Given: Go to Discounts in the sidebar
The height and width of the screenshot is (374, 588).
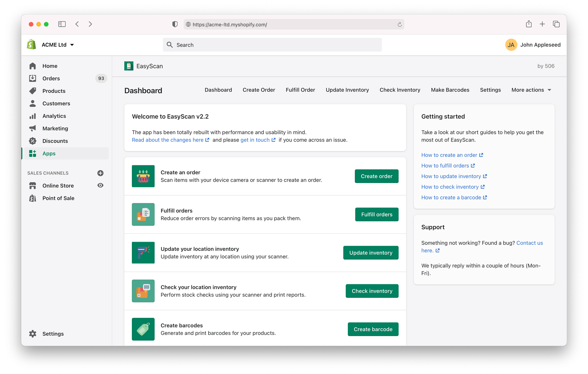Looking at the screenshot, I should click(x=55, y=141).
